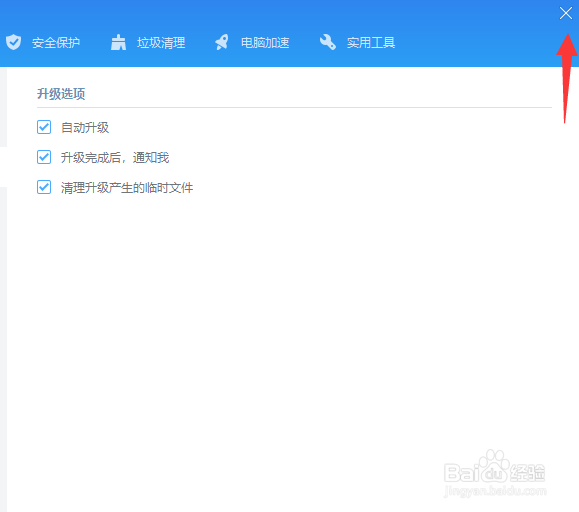
Task: Switch to the 垃圾清理 tab
Action: click(x=148, y=42)
